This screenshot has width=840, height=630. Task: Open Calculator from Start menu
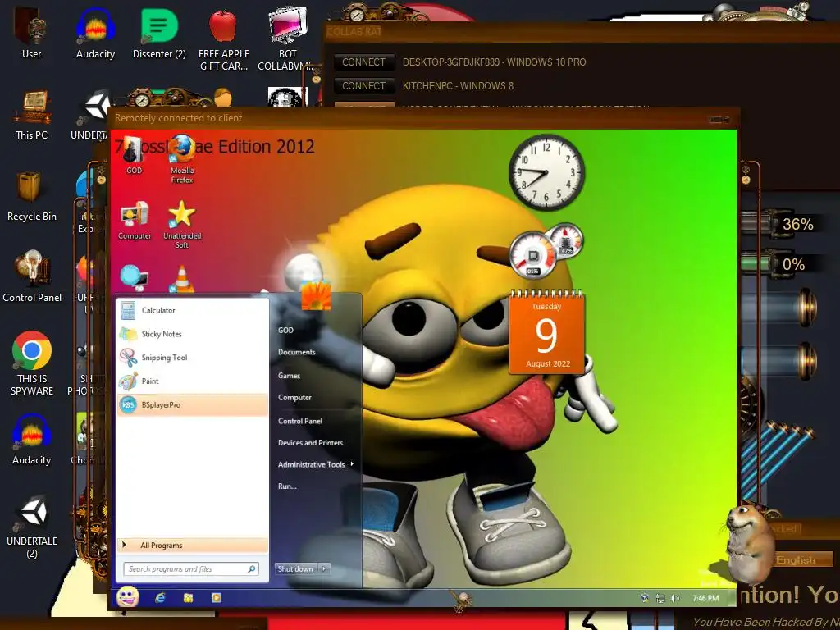pyautogui.click(x=192, y=310)
